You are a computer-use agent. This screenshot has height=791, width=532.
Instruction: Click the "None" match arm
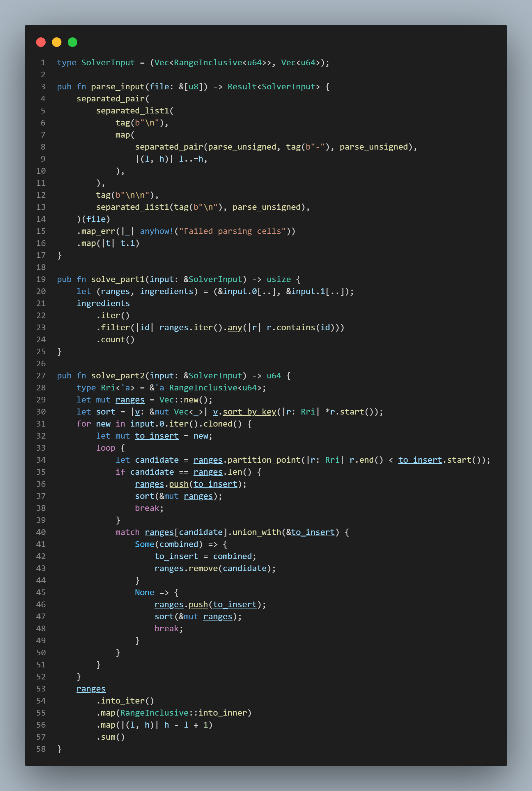(144, 592)
